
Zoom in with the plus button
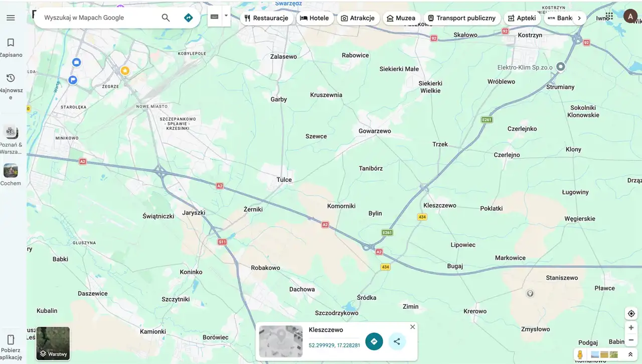[631, 328]
